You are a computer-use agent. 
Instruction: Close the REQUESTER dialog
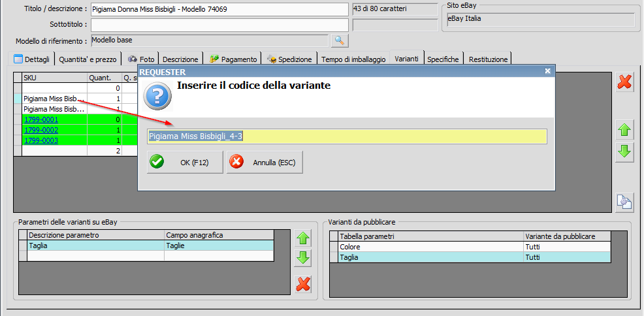[547, 71]
